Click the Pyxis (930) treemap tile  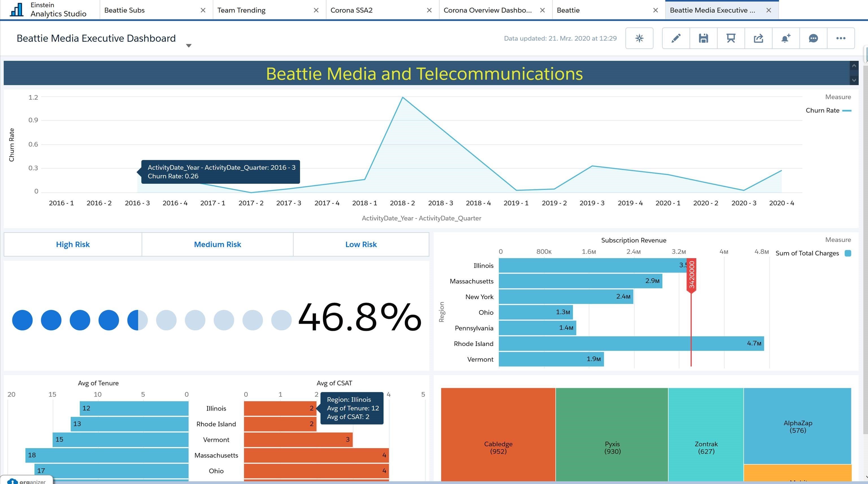(612, 435)
